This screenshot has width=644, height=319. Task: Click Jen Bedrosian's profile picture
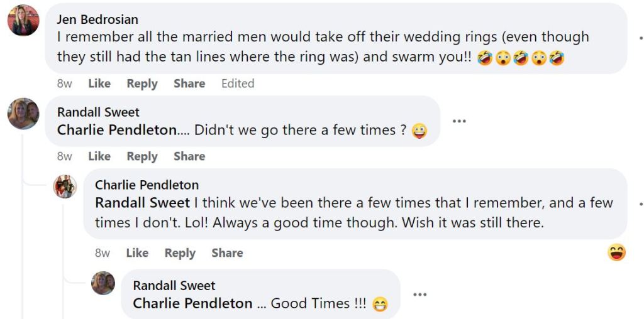(23, 21)
